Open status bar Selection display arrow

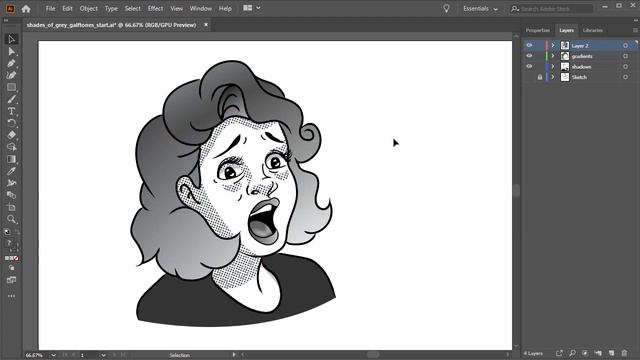234,355
